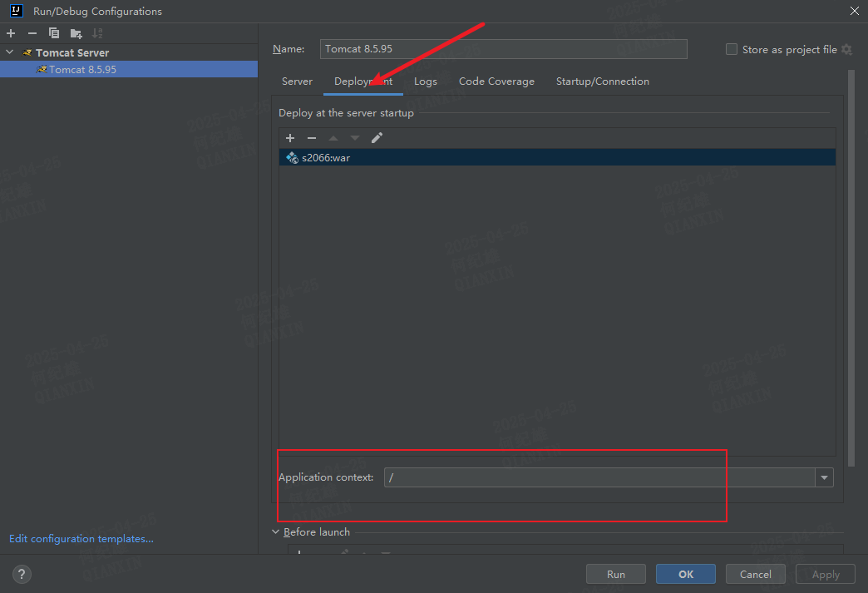Click the Run button
Viewport: 868px width, 593px height.
615,574
